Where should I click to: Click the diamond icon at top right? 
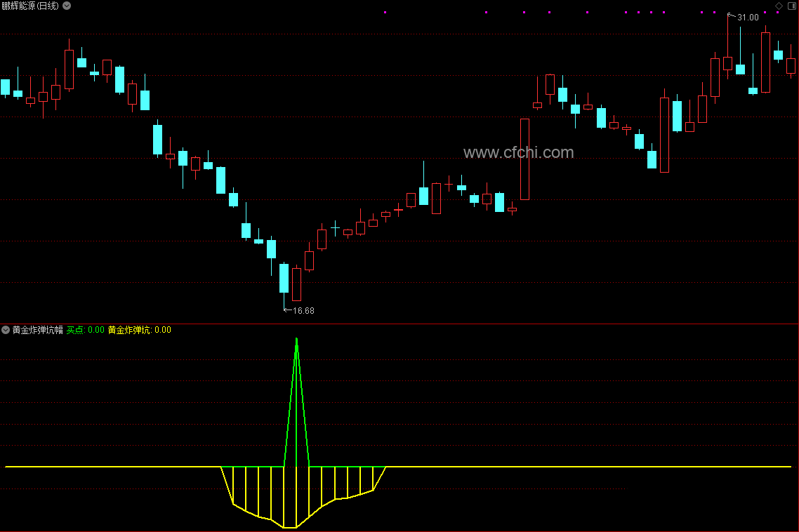tap(779, 6)
